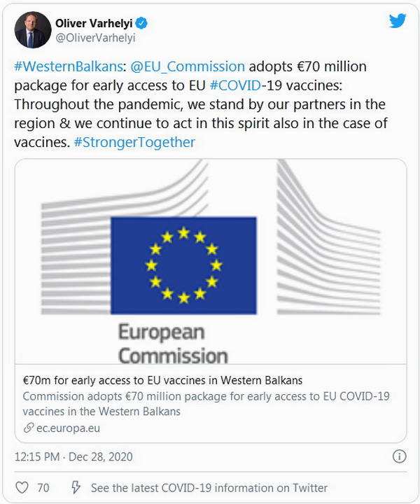Click the Twitter bird logo
The width and height of the screenshot is (420, 504).
tap(398, 21)
